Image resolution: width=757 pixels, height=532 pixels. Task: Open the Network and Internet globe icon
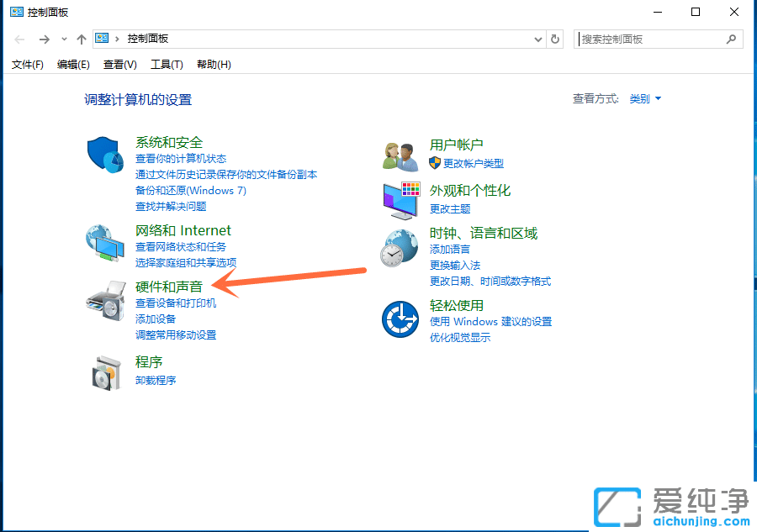(105, 243)
